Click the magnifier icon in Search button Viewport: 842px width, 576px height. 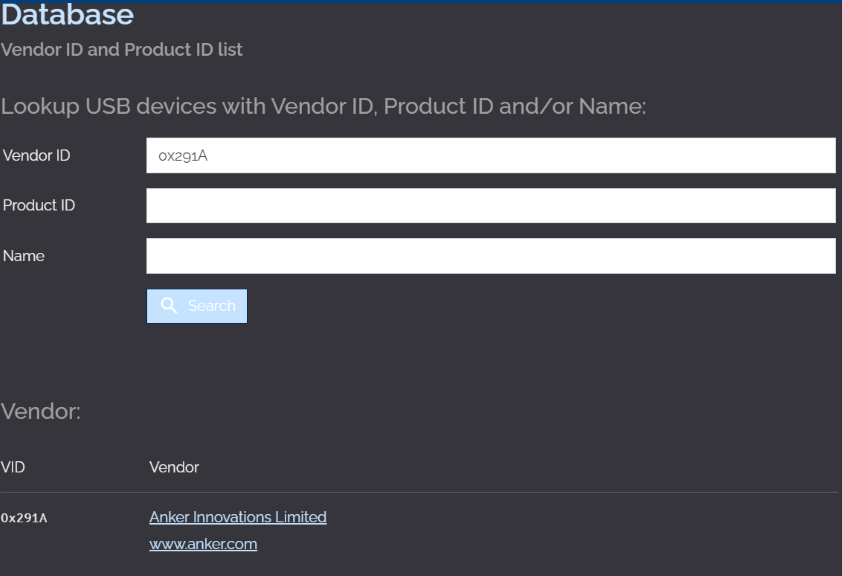coord(168,306)
